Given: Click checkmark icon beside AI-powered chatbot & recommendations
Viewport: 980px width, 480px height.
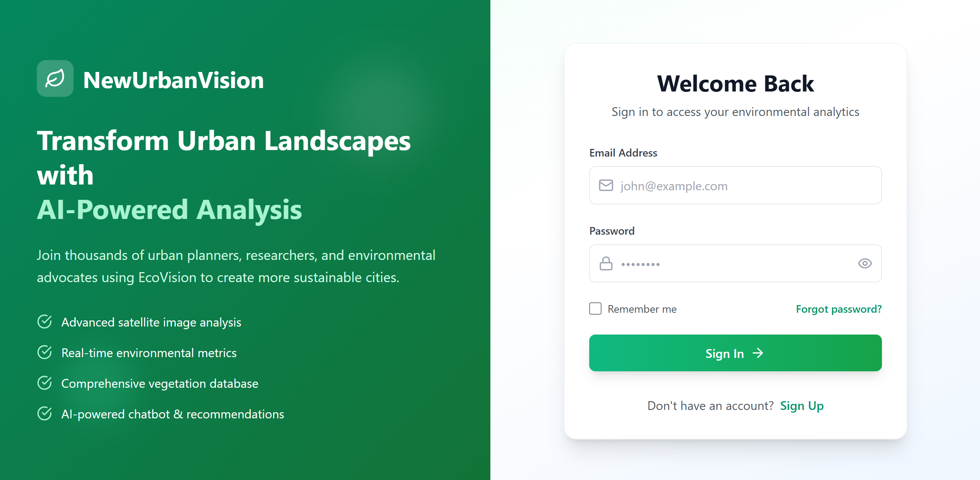Looking at the screenshot, I should [45, 414].
